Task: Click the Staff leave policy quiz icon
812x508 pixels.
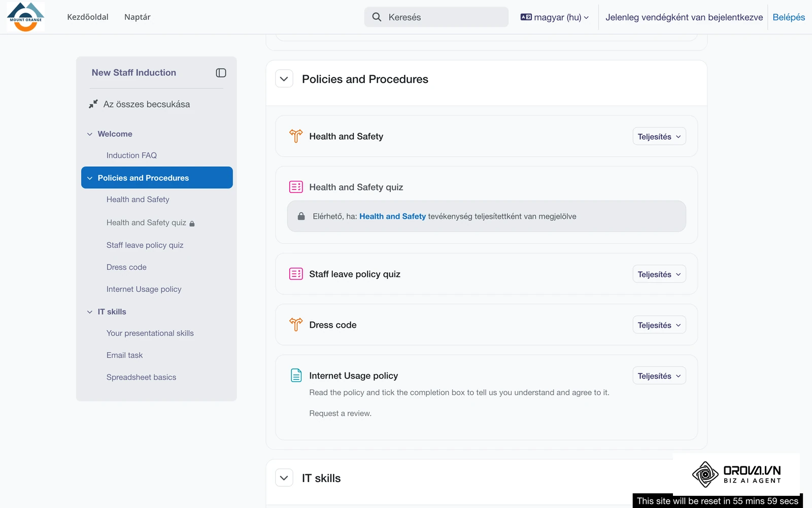Action: pos(296,274)
